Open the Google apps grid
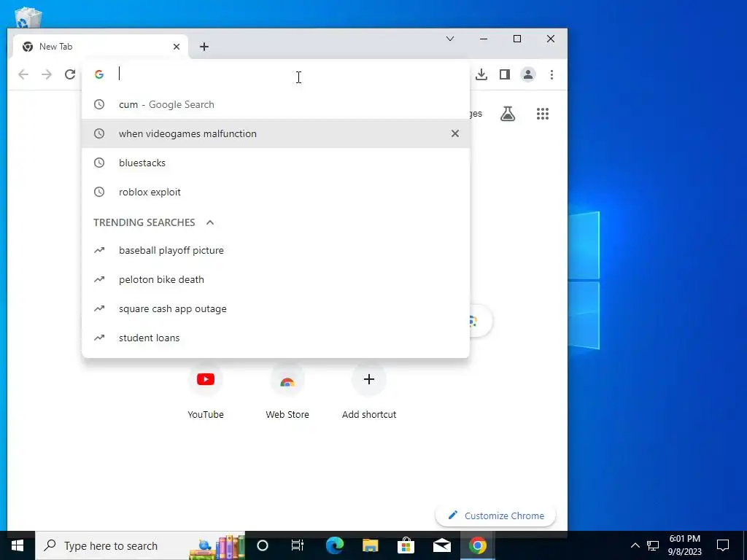The image size is (747, 560). coord(543,114)
